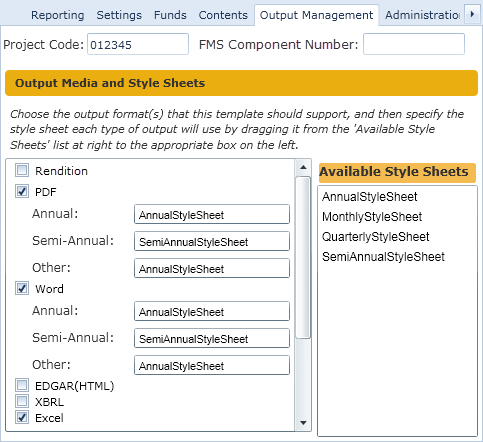The image size is (483, 442).
Task: Uncheck the Excel output checkbox
Action: pyautogui.click(x=22, y=417)
